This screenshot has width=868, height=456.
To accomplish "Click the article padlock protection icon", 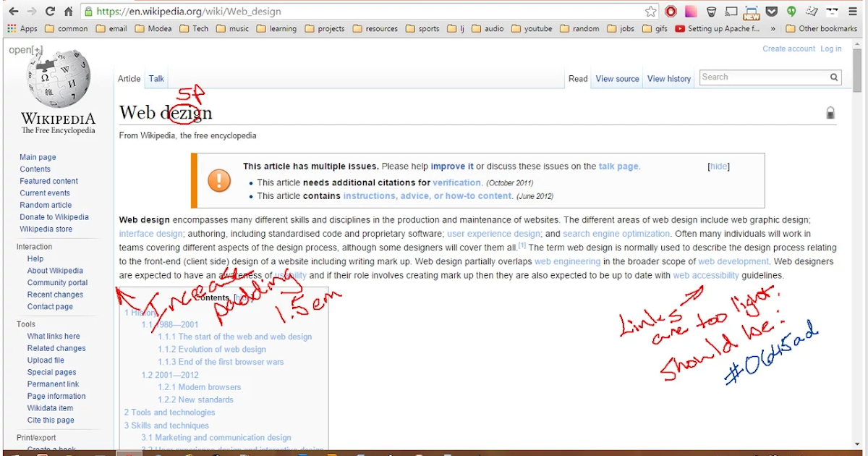I will [x=830, y=113].
